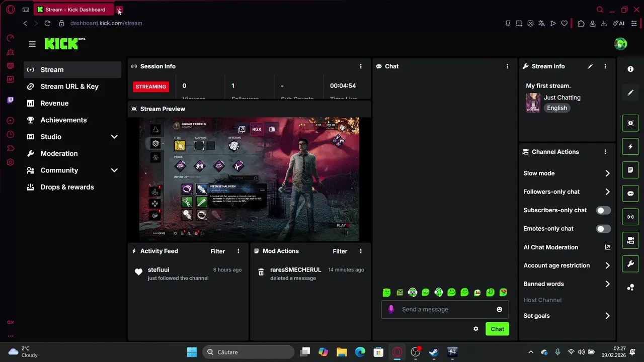This screenshot has height=362, width=644.
Task: Click the lightning activity icon in right toolbar
Action: point(630,147)
